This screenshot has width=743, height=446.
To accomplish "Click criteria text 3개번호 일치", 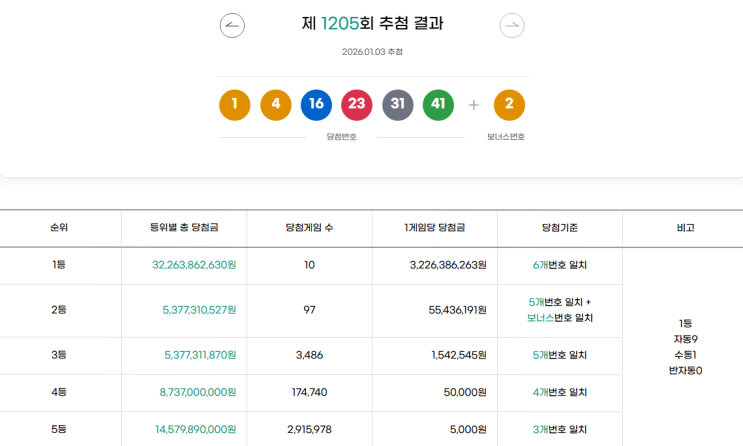I will (560, 429).
